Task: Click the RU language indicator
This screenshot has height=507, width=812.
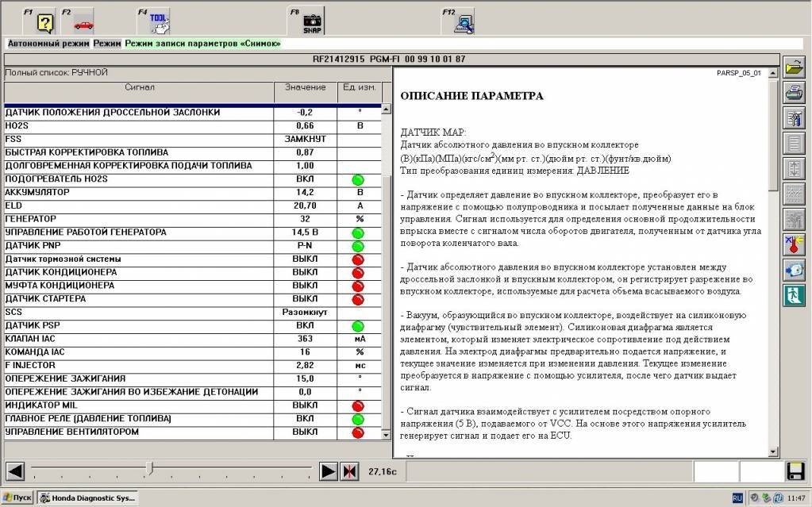Action: coord(737,498)
